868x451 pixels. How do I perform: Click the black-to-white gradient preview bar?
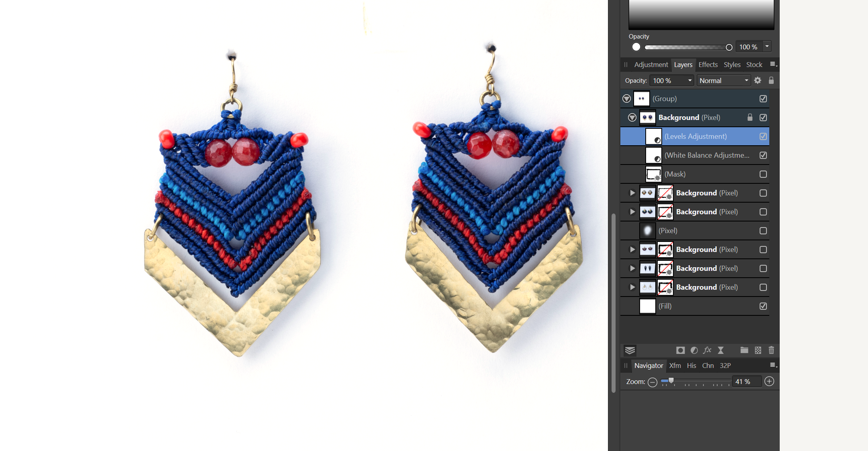[701, 14]
